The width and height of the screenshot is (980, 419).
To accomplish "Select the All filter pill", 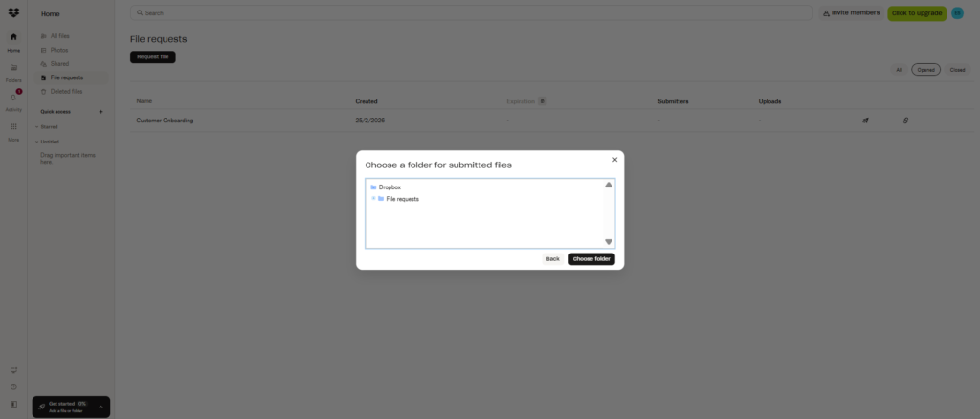I will coord(899,70).
